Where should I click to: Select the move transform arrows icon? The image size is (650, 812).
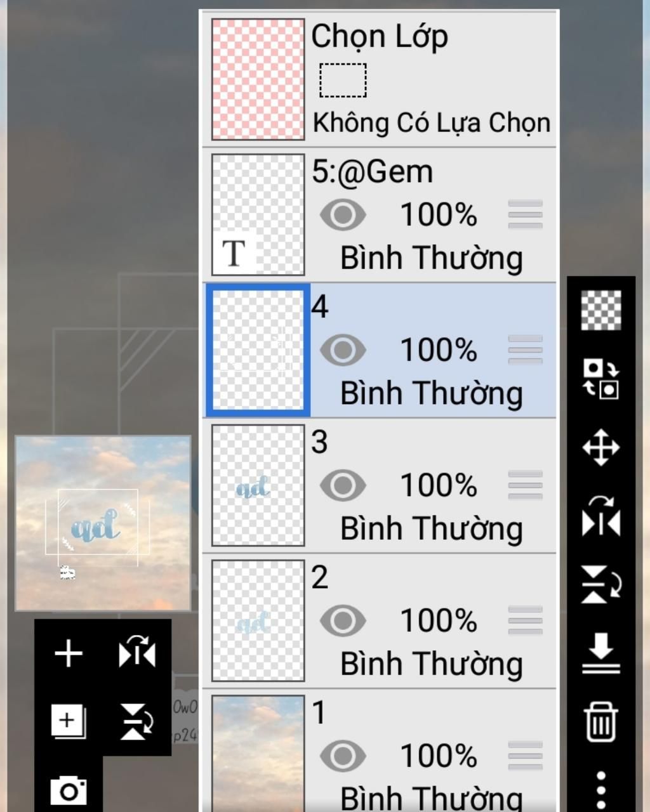coord(600,448)
